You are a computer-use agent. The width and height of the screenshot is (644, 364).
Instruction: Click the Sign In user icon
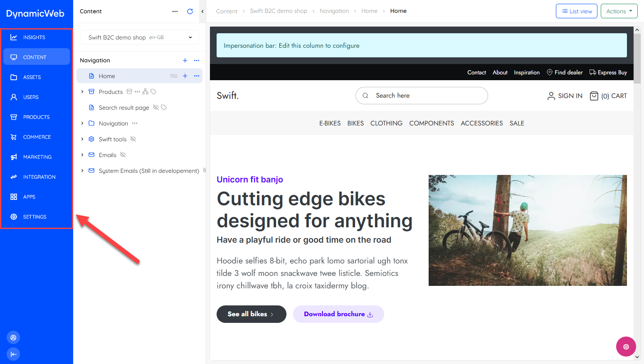551,96
